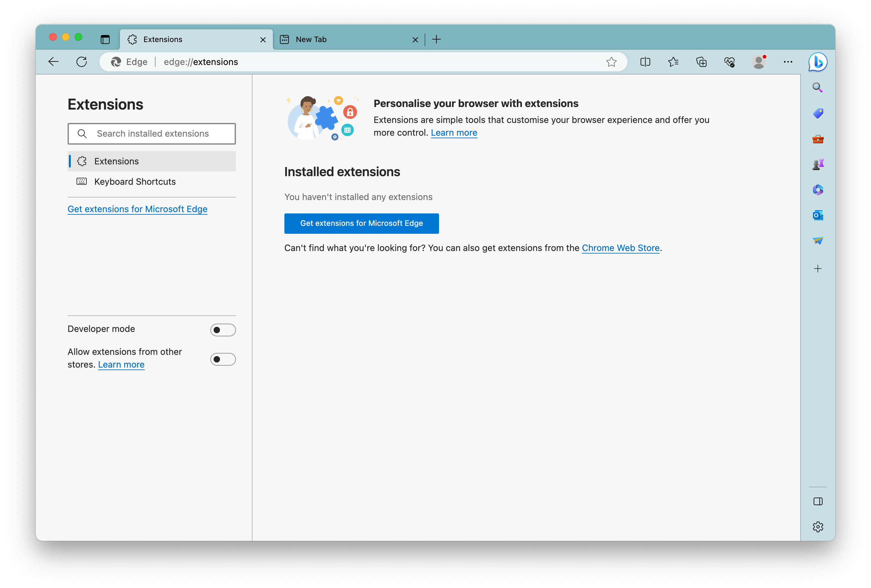
Task: Click the Bing sidebar icon
Action: coord(818,62)
